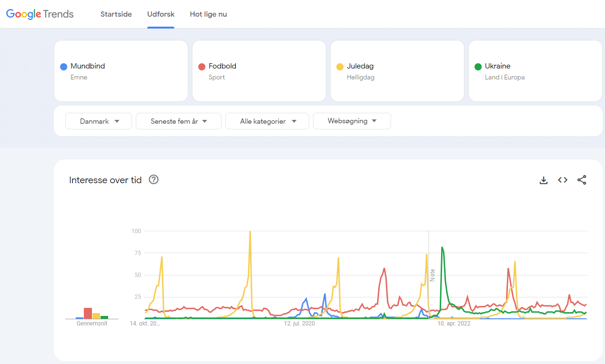Click the Google Trends logo
Image resolution: width=605 pixels, height=364 pixels.
[40, 14]
